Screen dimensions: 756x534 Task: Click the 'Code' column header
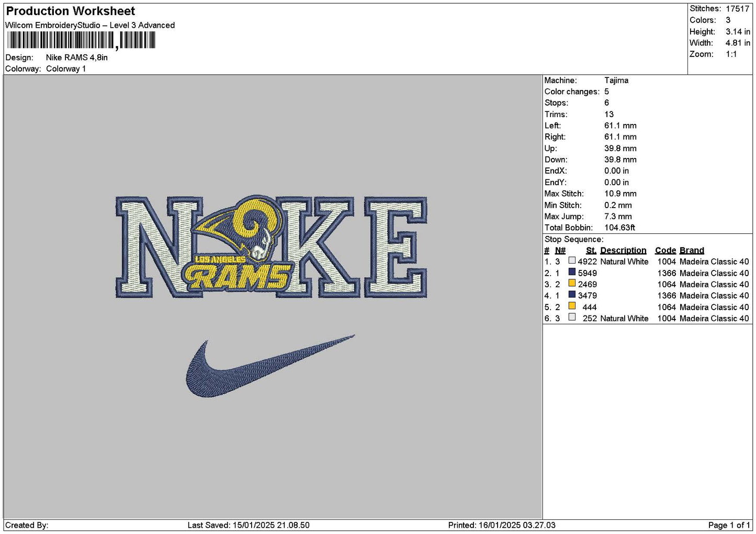point(665,251)
